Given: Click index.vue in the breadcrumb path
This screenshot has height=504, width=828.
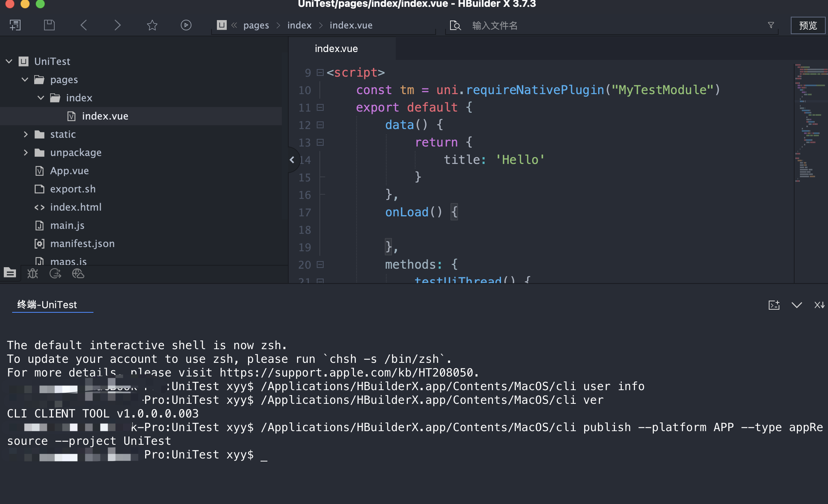Looking at the screenshot, I should pos(351,25).
